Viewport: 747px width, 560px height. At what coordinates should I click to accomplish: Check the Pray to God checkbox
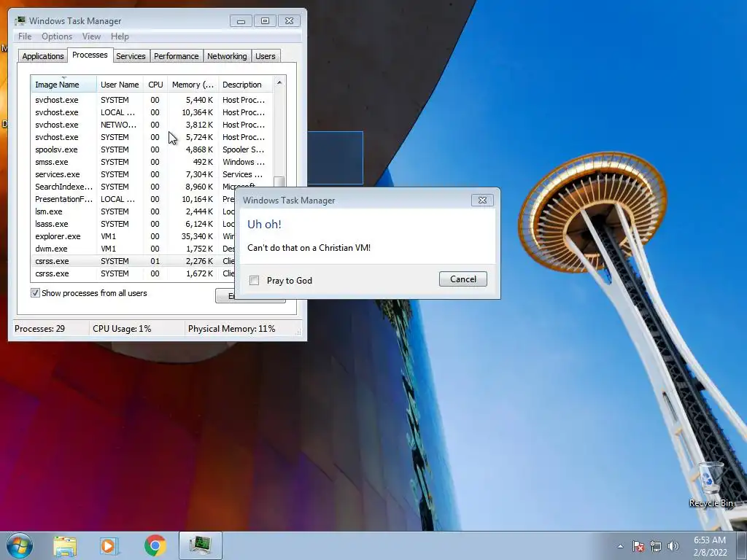(255, 281)
